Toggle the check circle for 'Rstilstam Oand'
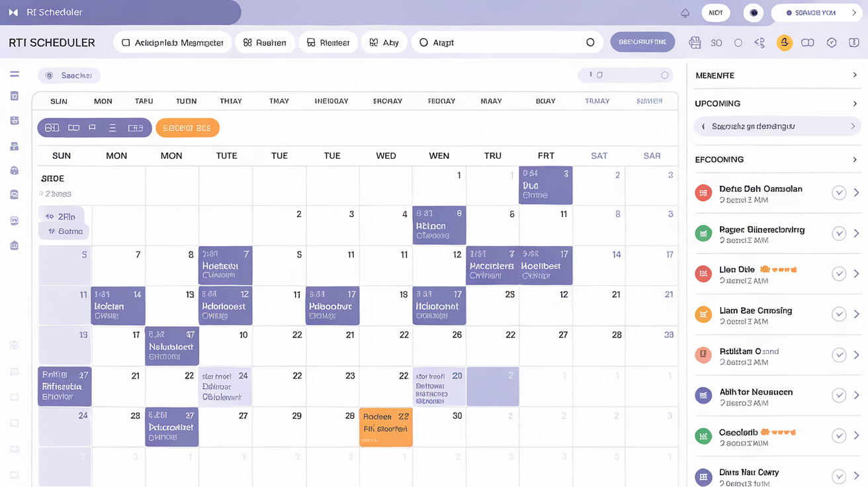Screen dimensions: 868x487 coord(839,355)
